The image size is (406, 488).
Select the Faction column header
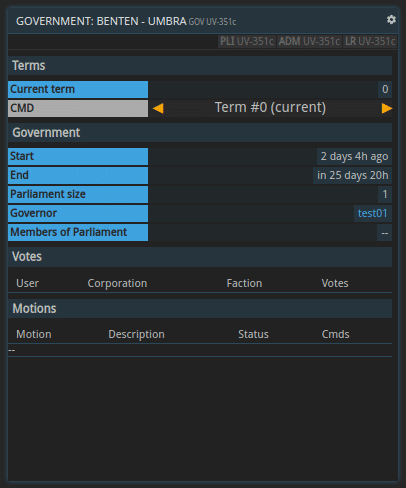click(244, 283)
